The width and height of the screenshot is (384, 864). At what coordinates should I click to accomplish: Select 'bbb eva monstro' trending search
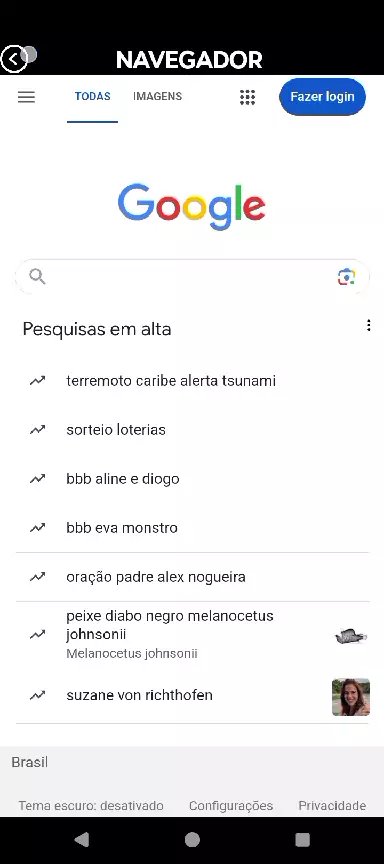point(192,528)
